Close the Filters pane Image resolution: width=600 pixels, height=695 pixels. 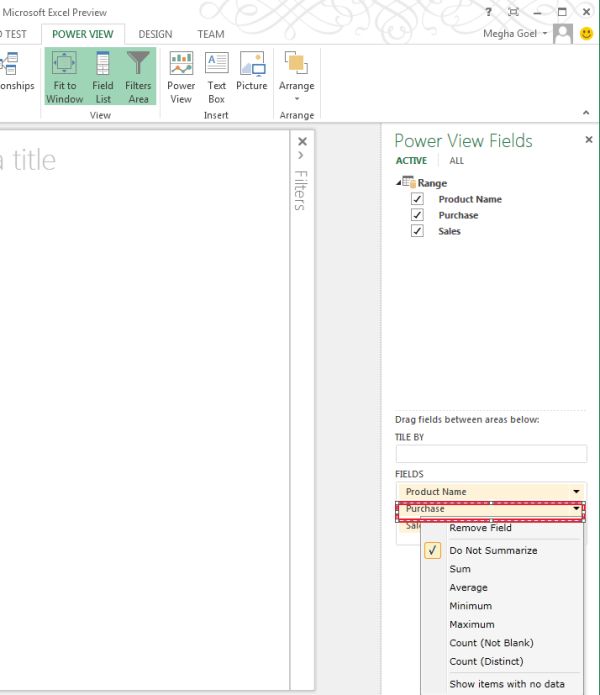pos(302,141)
